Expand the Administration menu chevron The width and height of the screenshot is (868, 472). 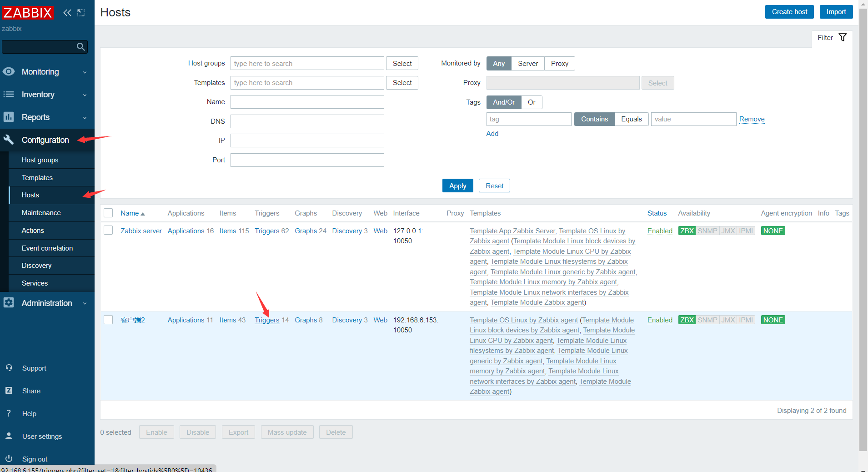[85, 304]
